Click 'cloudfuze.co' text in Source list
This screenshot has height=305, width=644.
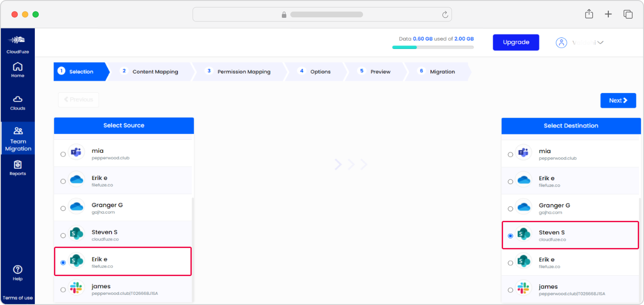(105, 239)
